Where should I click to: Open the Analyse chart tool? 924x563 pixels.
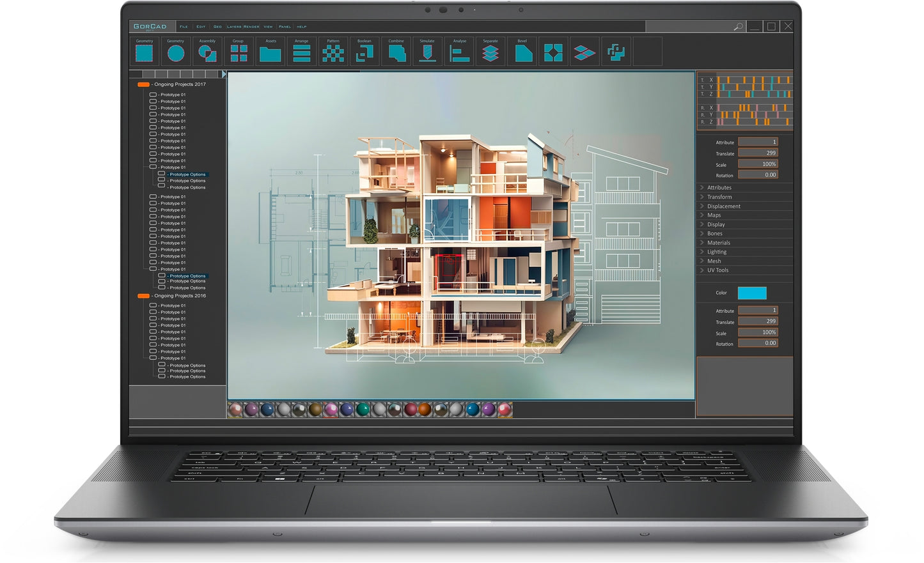[460, 54]
